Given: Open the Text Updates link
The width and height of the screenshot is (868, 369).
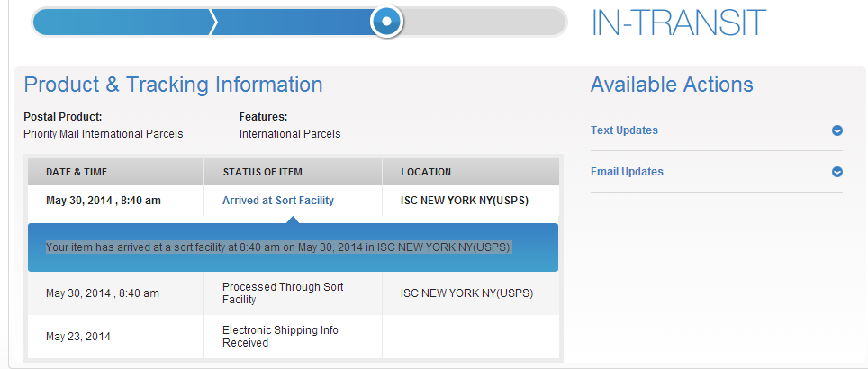Looking at the screenshot, I should pos(624,130).
